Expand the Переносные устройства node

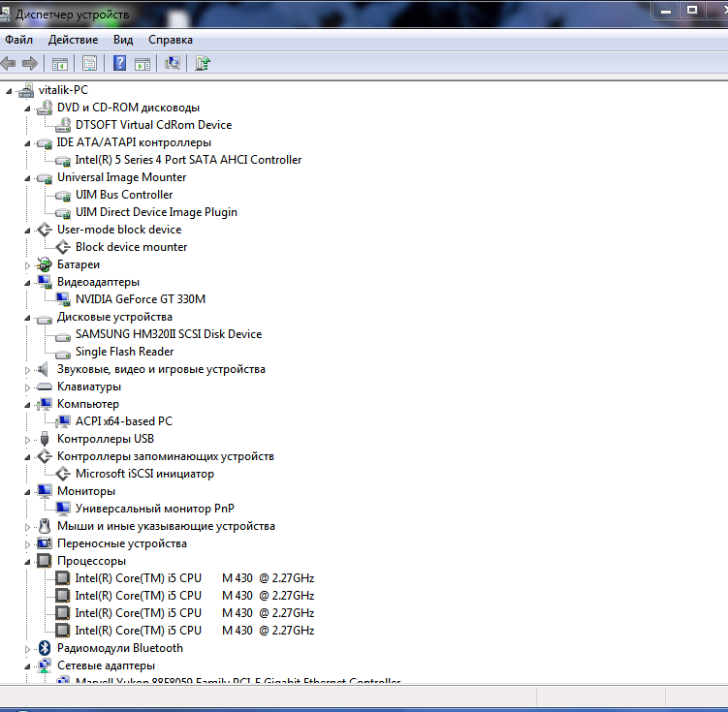[27, 544]
